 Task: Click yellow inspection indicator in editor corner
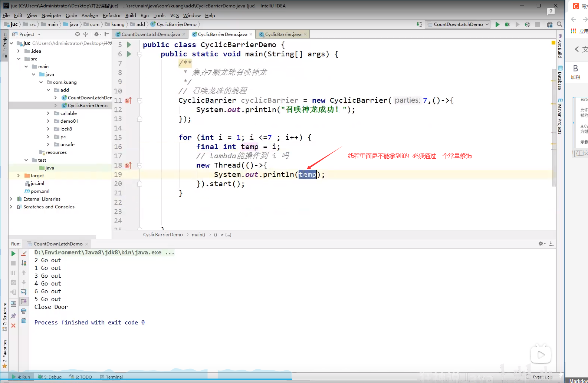tap(553, 43)
